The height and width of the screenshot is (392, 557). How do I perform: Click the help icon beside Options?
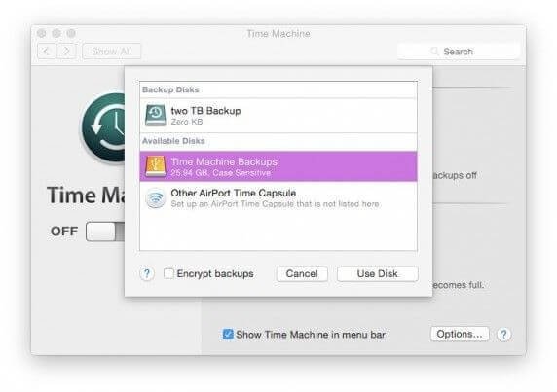503,335
